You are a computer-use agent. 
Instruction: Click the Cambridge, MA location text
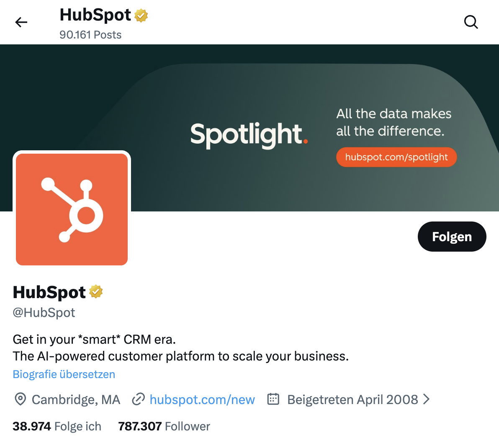click(x=76, y=400)
